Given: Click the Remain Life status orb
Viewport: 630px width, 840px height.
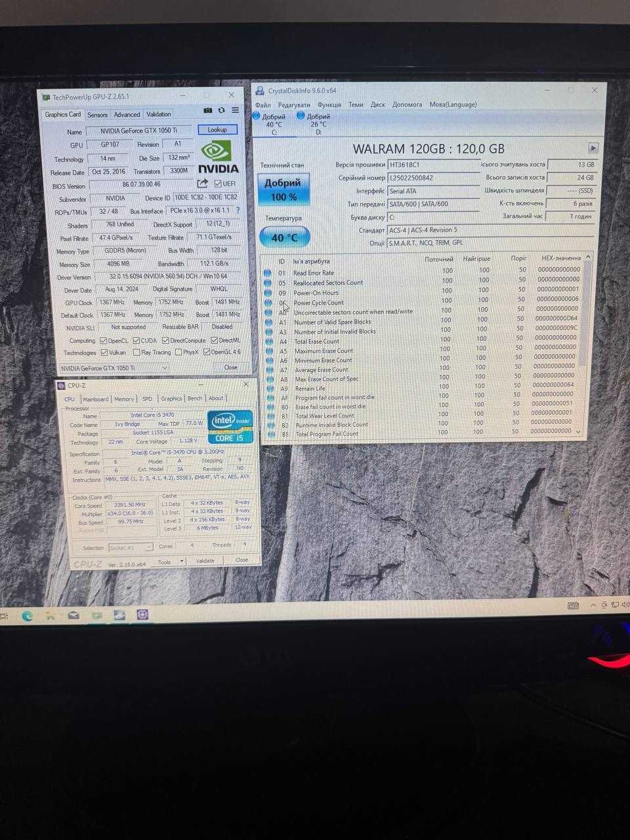Looking at the screenshot, I should click(x=268, y=388).
